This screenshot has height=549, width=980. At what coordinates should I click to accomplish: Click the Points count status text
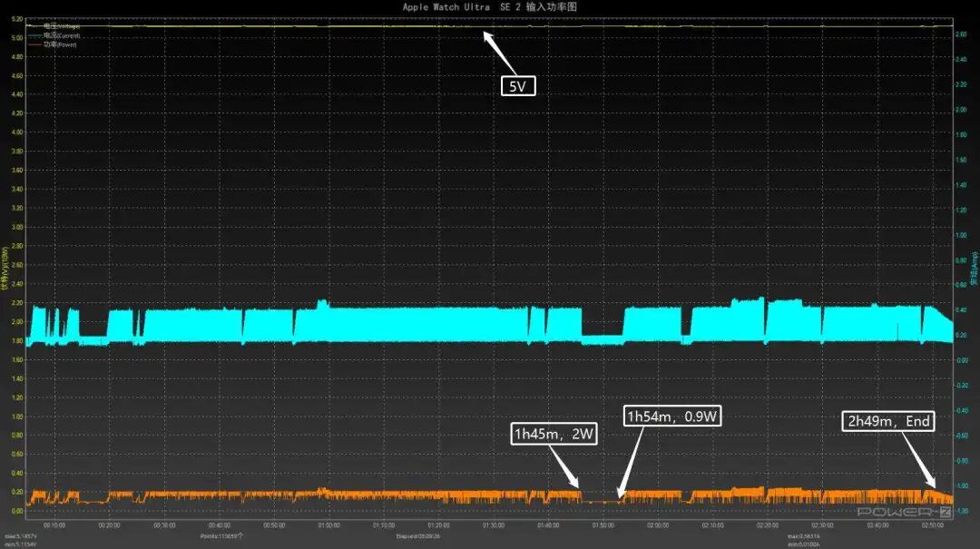pos(222,536)
